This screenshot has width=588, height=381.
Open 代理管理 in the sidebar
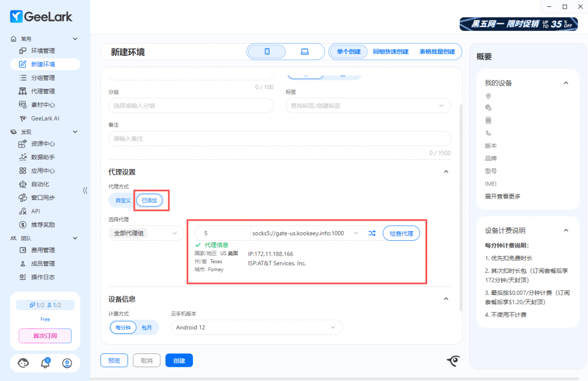click(x=43, y=91)
